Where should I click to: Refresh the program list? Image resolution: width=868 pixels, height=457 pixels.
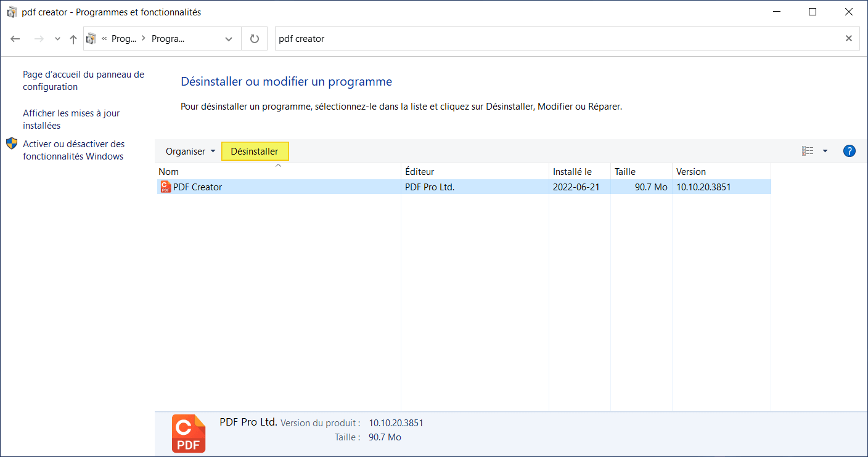[254, 38]
